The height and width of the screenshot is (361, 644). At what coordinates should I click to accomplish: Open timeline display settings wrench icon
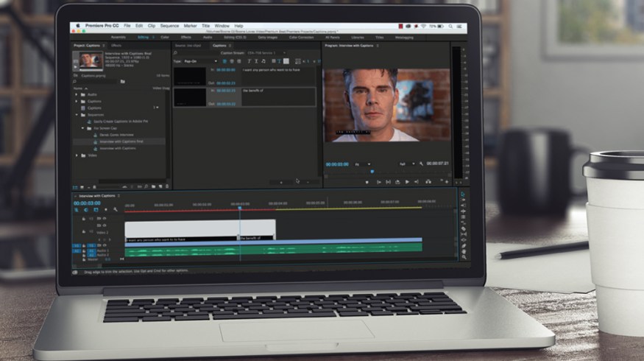tap(116, 210)
